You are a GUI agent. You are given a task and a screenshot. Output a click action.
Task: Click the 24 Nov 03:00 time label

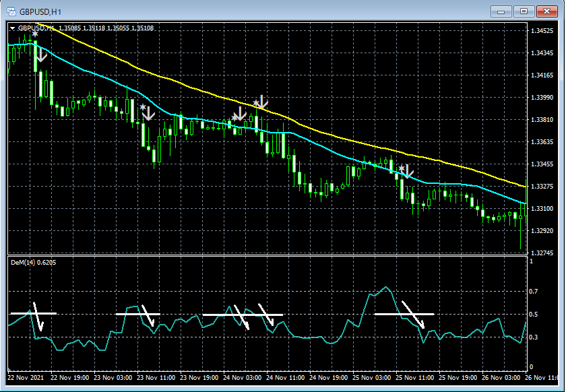pos(242,378)
